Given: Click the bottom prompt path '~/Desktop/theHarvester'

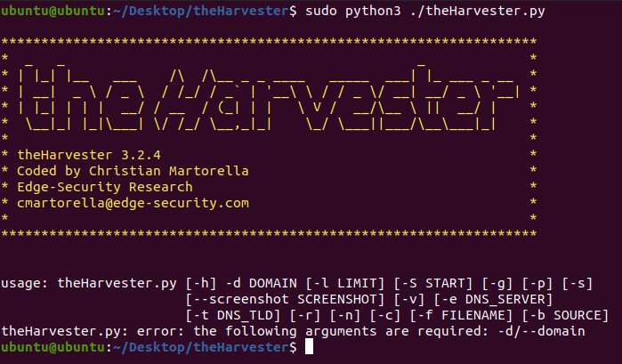Looking at the screenshot, I should [x=201, y=347].
